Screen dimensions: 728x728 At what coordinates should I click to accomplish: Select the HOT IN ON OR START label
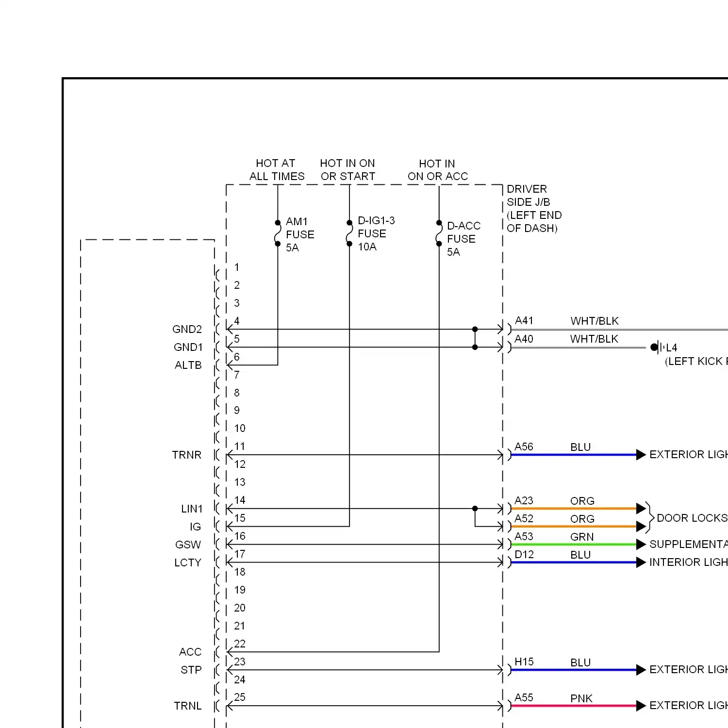pyautogui.click(x=348, y=170)
